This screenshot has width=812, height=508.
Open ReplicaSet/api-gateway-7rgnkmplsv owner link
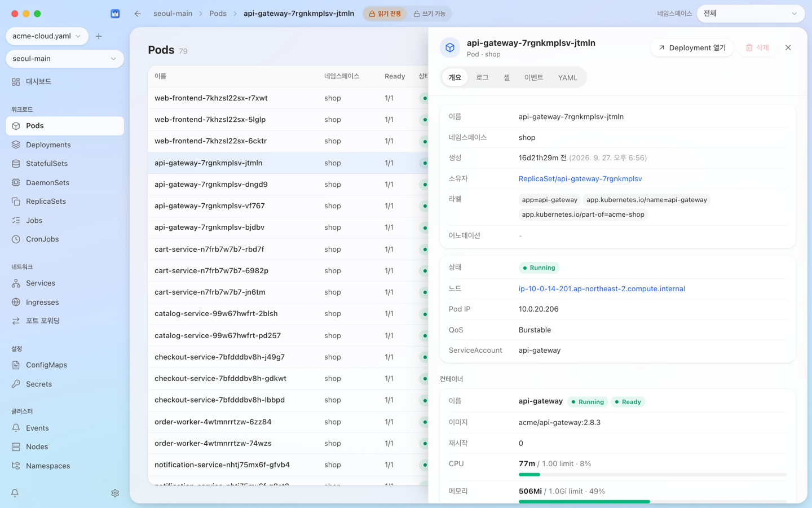580,179
